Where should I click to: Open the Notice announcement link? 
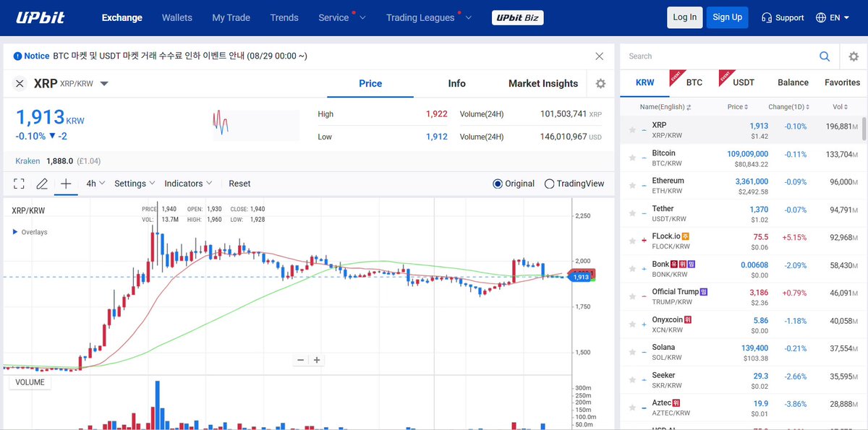tap(180, 56)
